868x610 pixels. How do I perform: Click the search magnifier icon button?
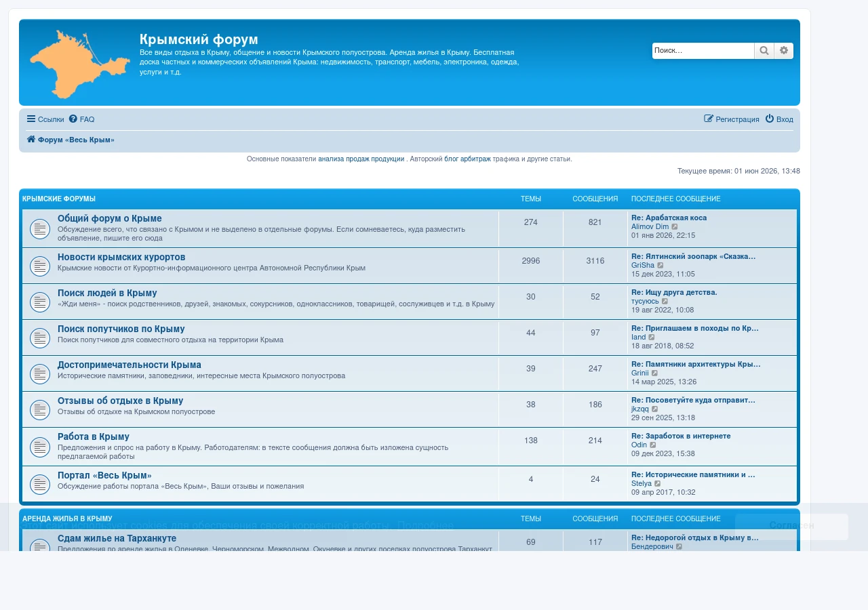pyautogui.click(x=764, y=51)
